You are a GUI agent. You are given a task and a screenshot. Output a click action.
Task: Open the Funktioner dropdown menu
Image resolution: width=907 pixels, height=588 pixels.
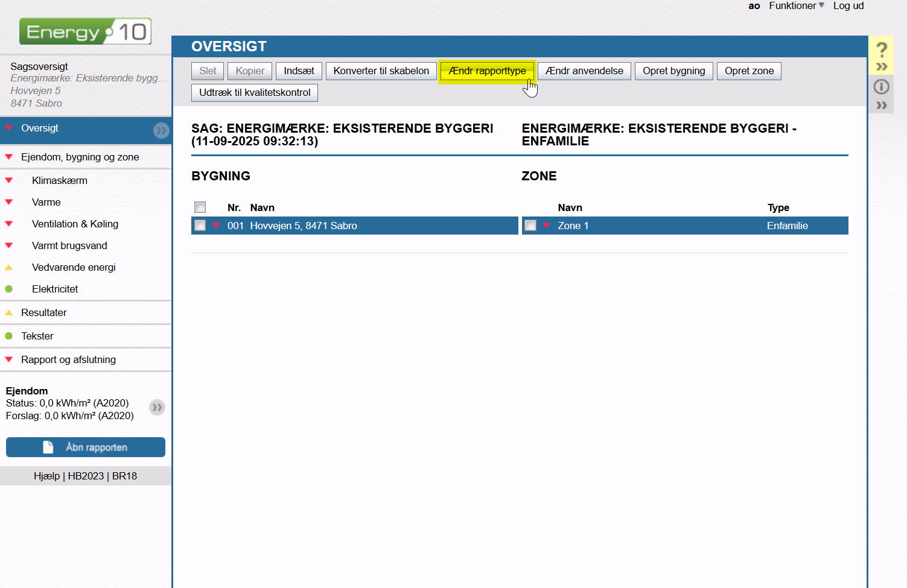point(796,6)
